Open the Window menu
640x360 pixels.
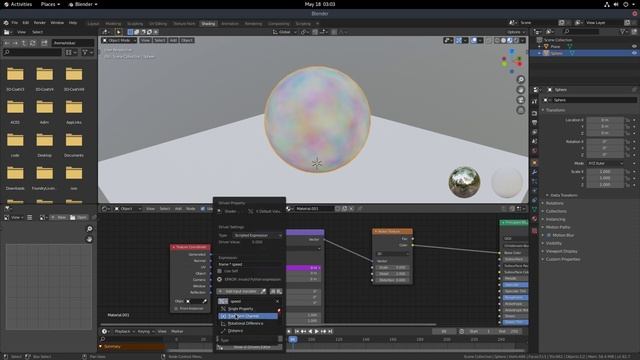click(x=57, y=22)
